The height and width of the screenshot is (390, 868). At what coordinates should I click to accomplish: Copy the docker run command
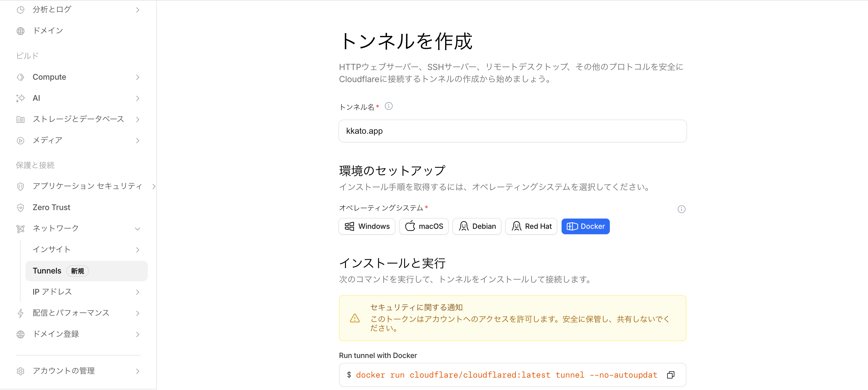click(x=670, y=375)
